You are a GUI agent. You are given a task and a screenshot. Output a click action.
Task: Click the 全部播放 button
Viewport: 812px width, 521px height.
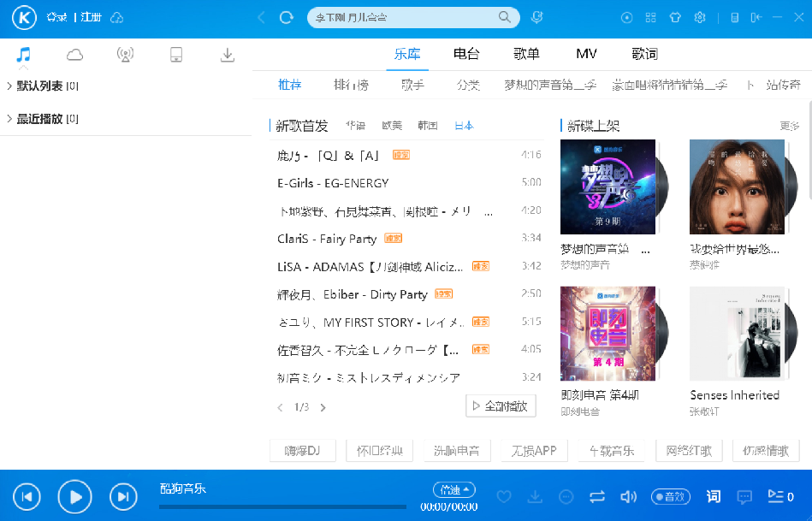click(x=501, y=406)
